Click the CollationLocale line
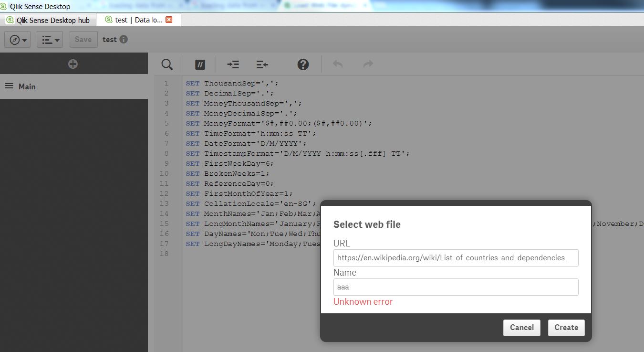Image resolution: width=644 pixels, height=352 pixels. coord(251,203)
